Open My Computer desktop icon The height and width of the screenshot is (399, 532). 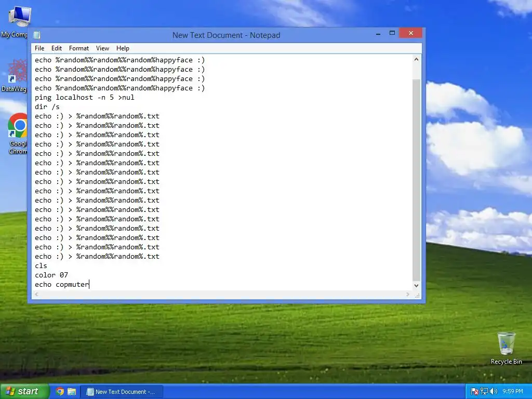[x=16, y=22]
